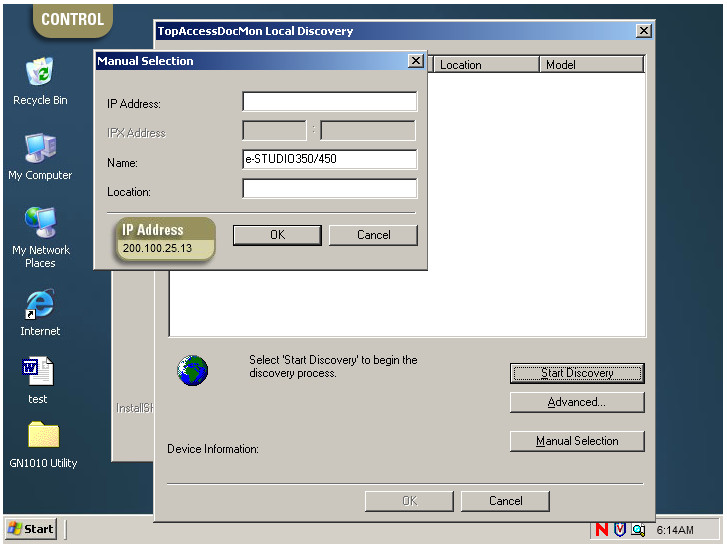Click the Manual Selection button
This screenshot has width=727, height=549.
[577, 441]
